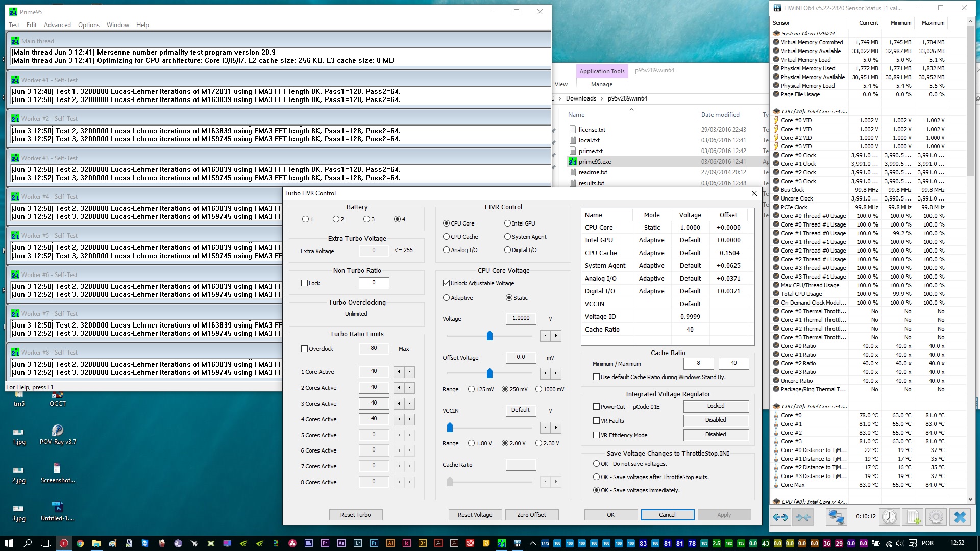Decrease 4 Cores Active ratio with left arrow
The image size is (980, 551).
[x=399, y=419]
